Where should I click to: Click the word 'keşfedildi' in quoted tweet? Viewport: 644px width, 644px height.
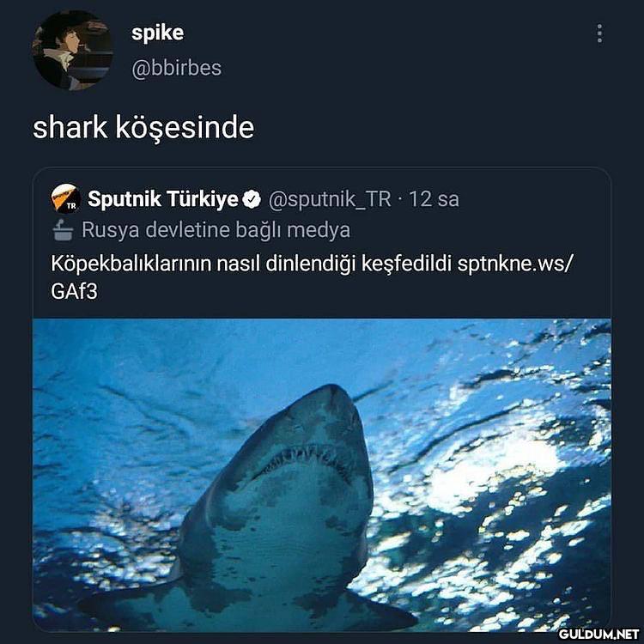pos(407,264)
